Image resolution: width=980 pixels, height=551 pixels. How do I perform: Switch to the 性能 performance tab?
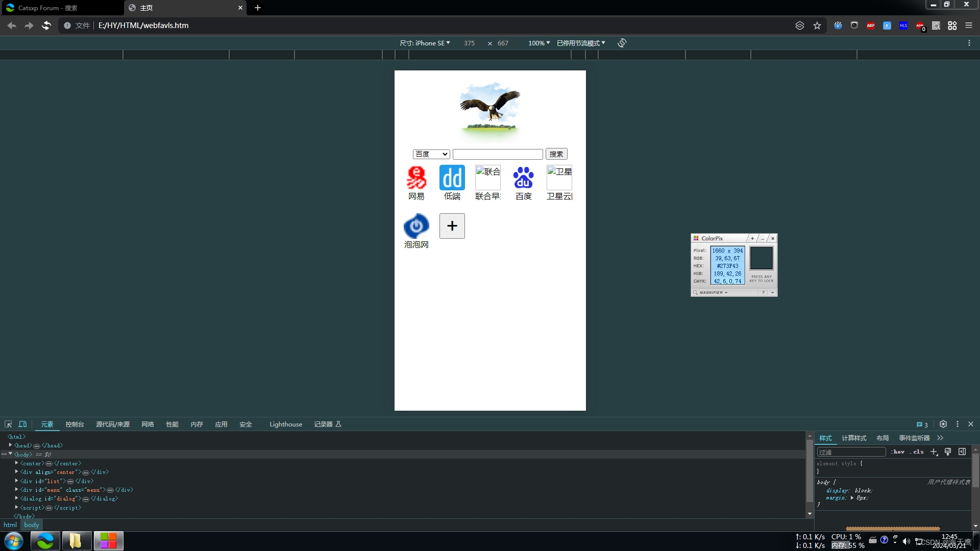(x=172, y=424)
